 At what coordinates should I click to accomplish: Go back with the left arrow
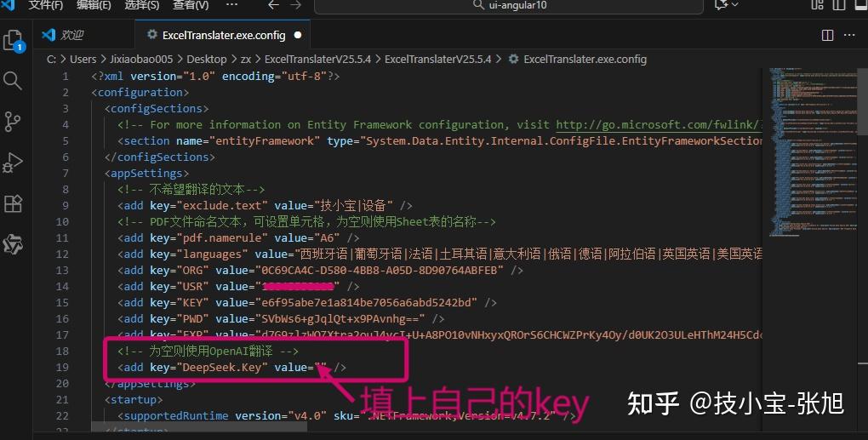click(x=273, y=5)
